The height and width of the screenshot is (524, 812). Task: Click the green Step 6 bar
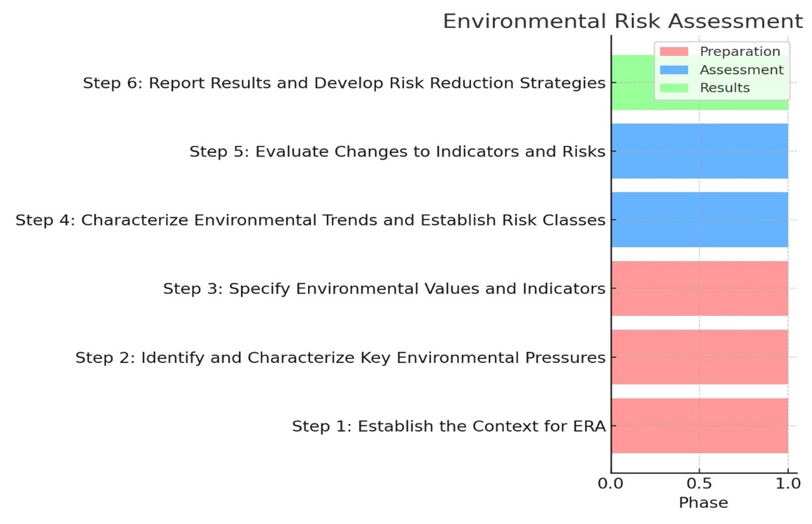coord(633,83)
